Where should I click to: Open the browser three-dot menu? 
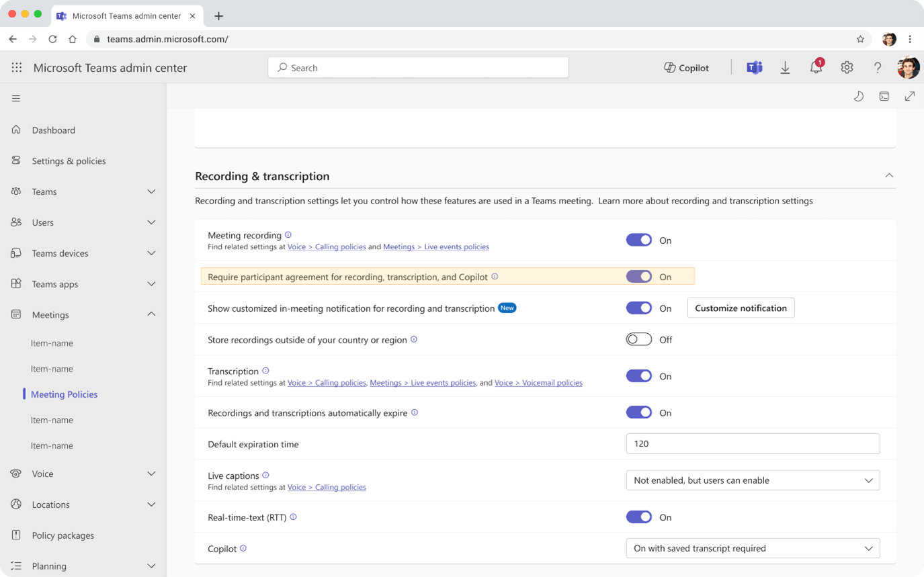[910, 39]
